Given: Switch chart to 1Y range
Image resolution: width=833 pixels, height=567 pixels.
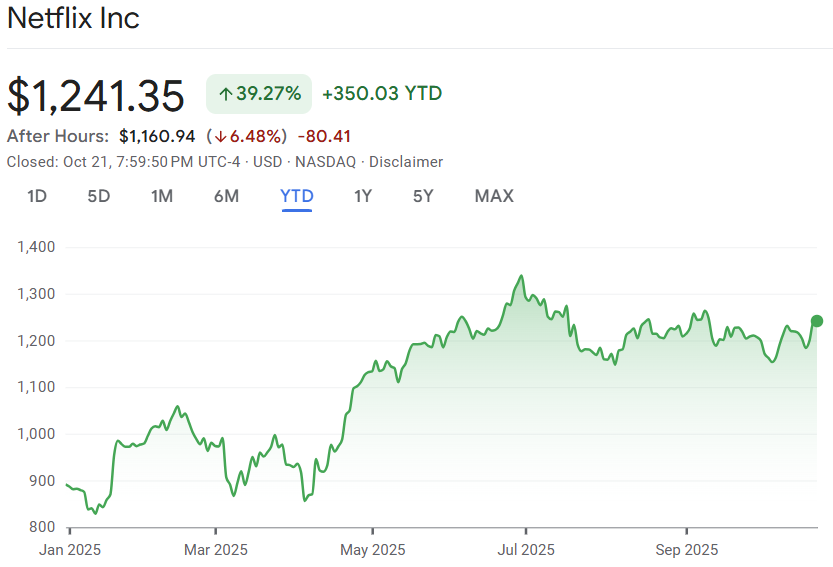Looking at the screenshot, I should click(x=363, y=196).
